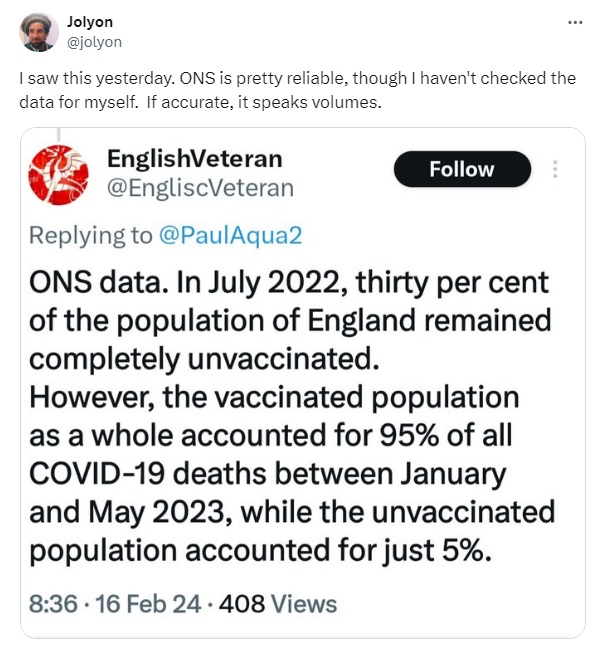601x662 pixels.
Task: Click the 'ONS data. In July 2022' paragraph
Action: (x=290, y=320)
